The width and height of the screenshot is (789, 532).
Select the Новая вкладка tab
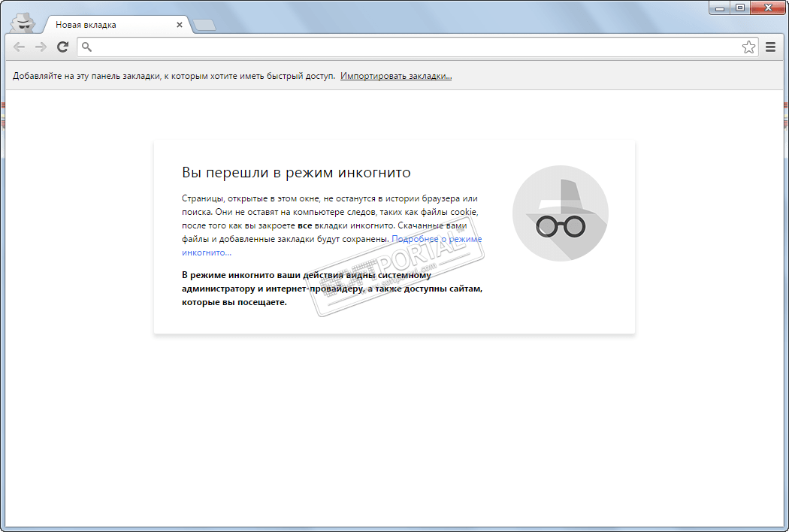coord(116,25)
